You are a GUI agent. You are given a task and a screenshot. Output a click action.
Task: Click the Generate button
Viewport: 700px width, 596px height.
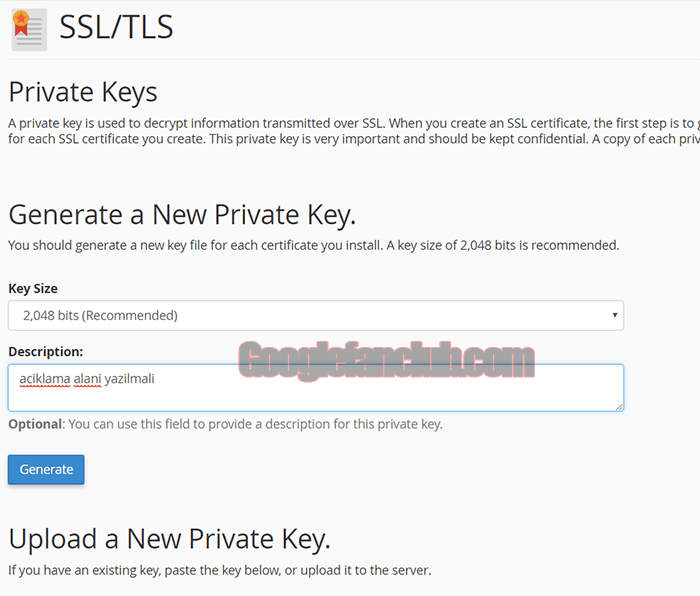[46, 470]
